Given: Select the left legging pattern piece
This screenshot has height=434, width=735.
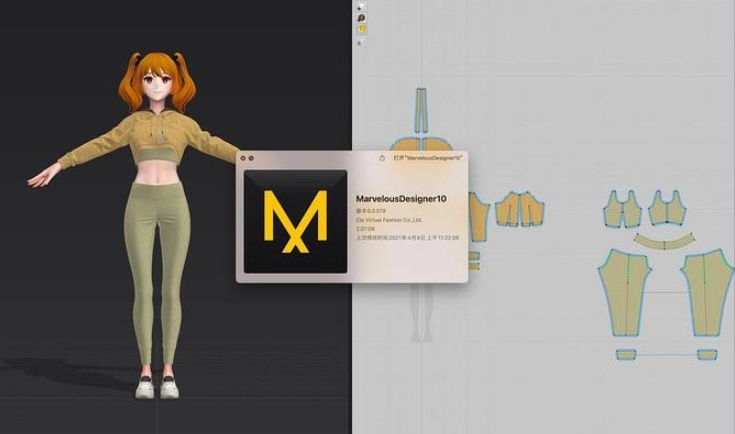Looking at the screenshot, I should click(625, 292).
